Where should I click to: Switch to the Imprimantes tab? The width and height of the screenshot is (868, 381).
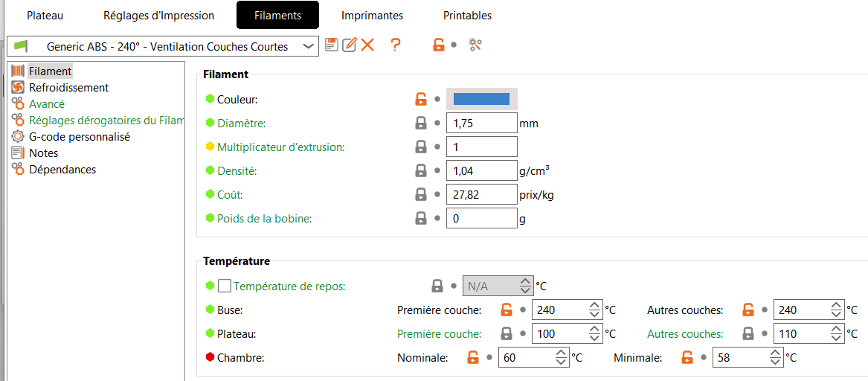pos(372,15)
